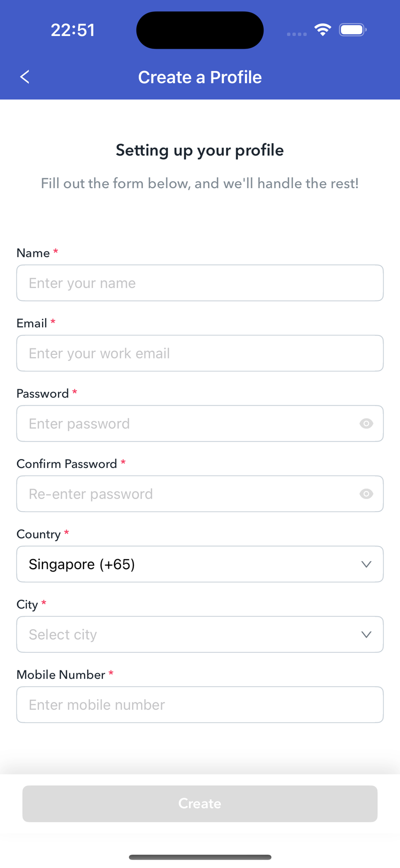Tap the Enter password input field
Screen dimensions: 400x868
185,423
